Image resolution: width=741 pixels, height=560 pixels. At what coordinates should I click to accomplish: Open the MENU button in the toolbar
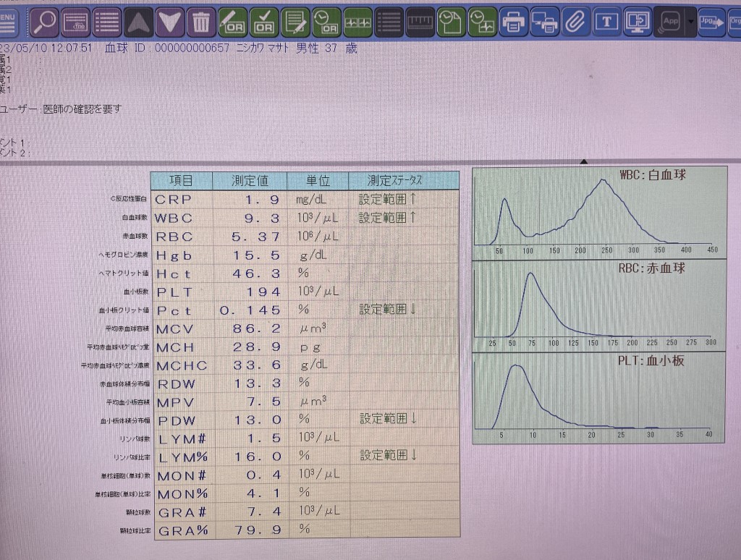pyautogui.click(x=9, y=22)
